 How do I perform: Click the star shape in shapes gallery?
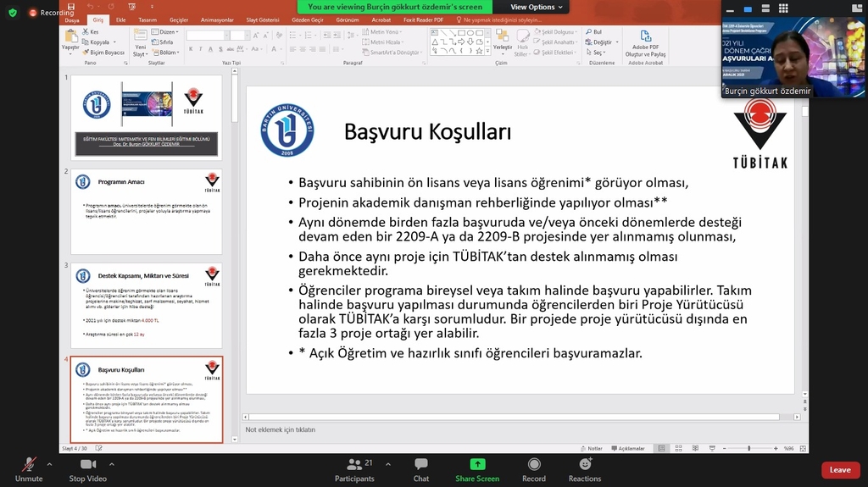[479, 50]
